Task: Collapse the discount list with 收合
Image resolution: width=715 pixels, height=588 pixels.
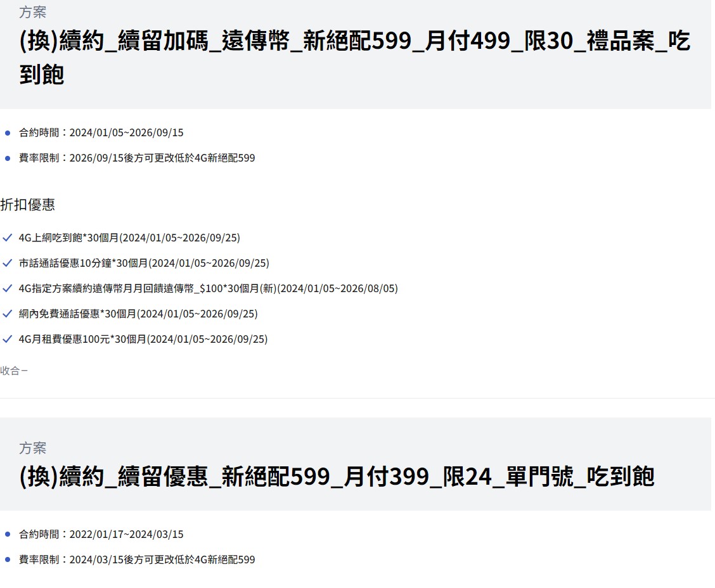Action: 14,371
